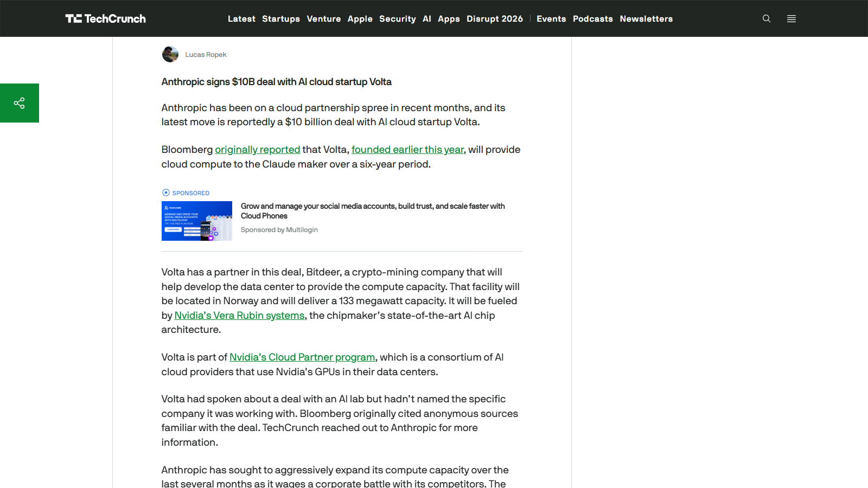Click the SPONSORED label
Image resolution: width=868 pixels, height=488 pixels.
pyautogui.click(x=191, y=193)
